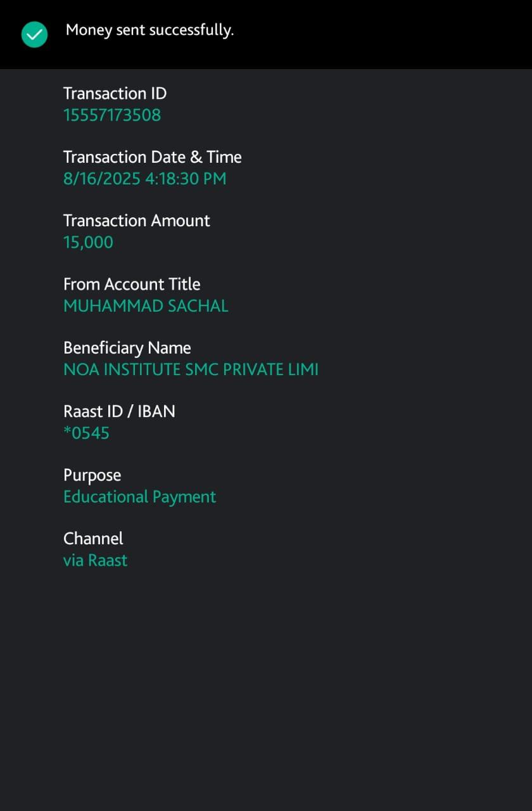
Task: Click the Transaction Amount label
Action: click(x=136, y=220)
